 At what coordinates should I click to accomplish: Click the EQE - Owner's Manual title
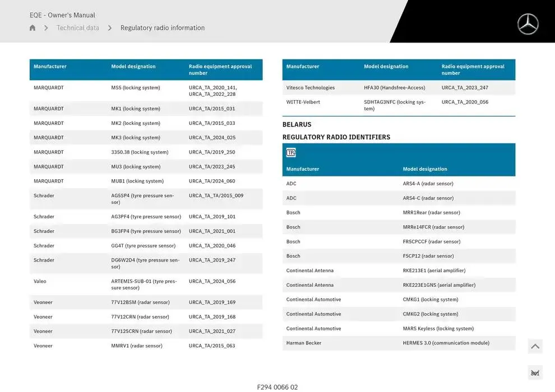62,15
